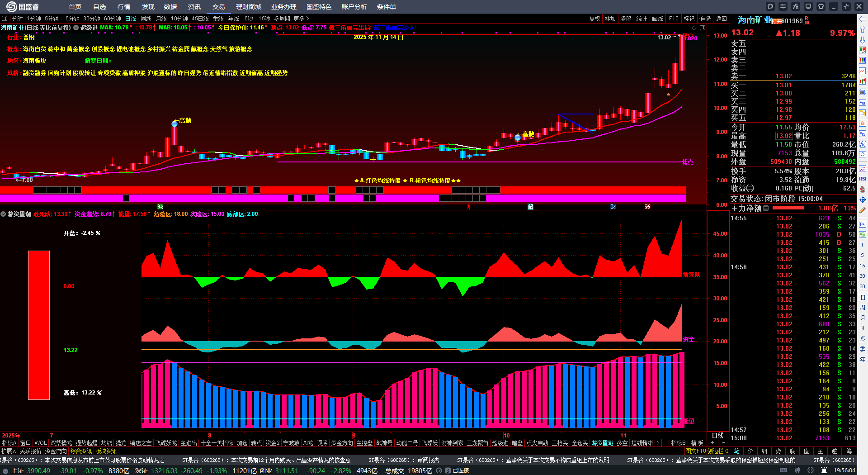The height and width of the screenshot is (475, 868).
Task: Select the pencil drawing tool in sidebar
Action: tap(863, 210)
